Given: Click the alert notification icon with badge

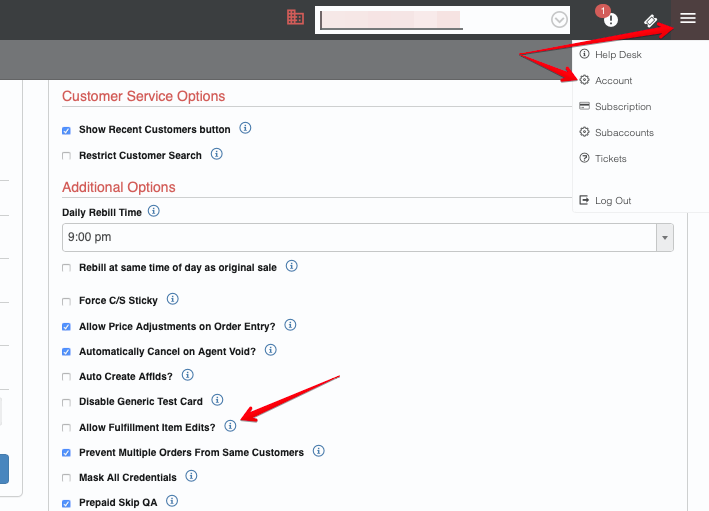Looking at the screenshot, I should point(610,20).
